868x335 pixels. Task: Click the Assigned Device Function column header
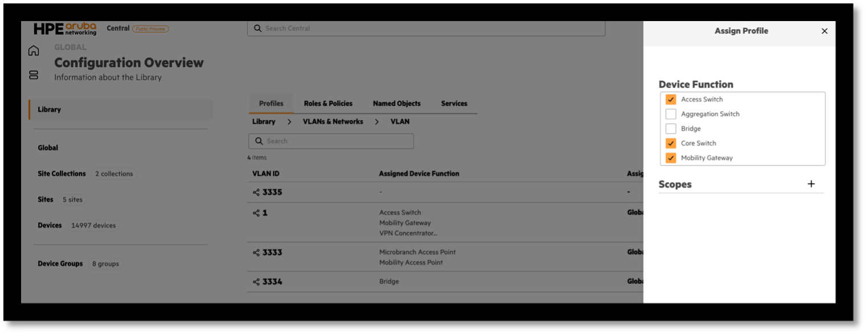click(x=419, y=173)
